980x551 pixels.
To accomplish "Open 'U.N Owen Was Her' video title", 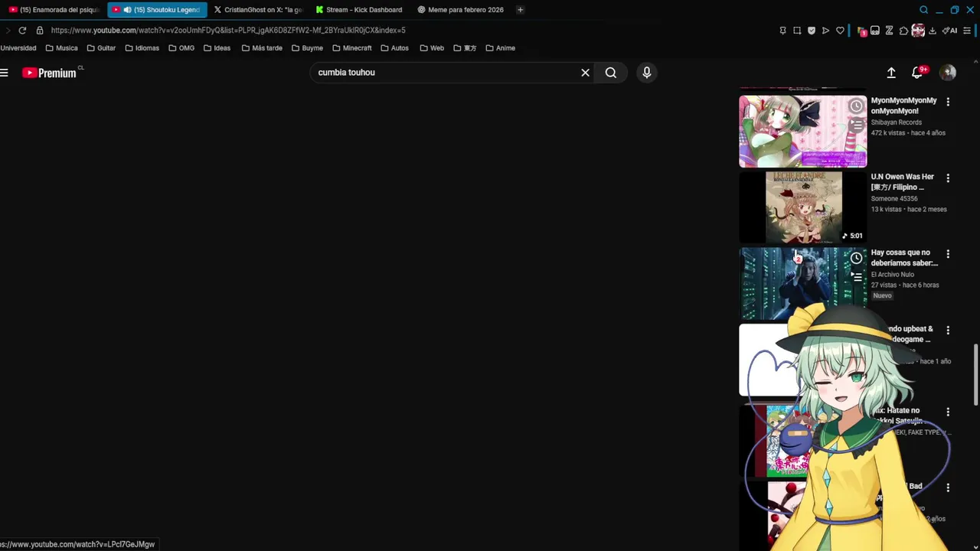I will (x=903, y=182).
